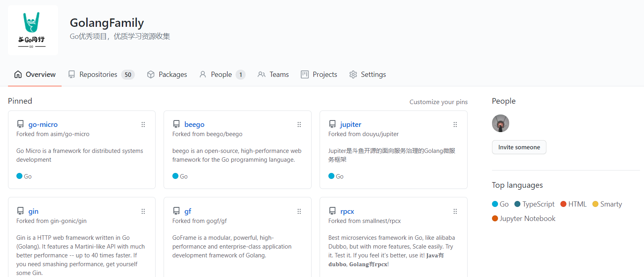This screenshot has height=277, width=644.
Task: Switch to the Projects tab
Action: (319, 74)
